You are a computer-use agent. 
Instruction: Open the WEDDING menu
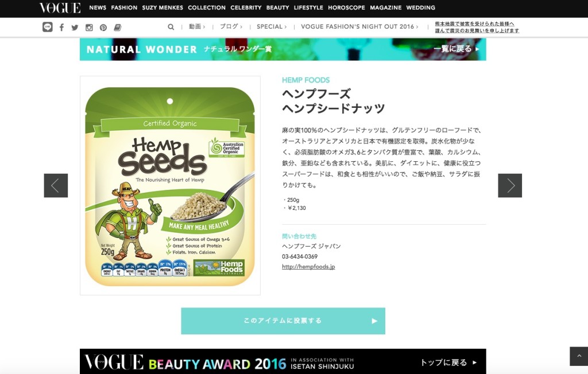click(421, 7)
